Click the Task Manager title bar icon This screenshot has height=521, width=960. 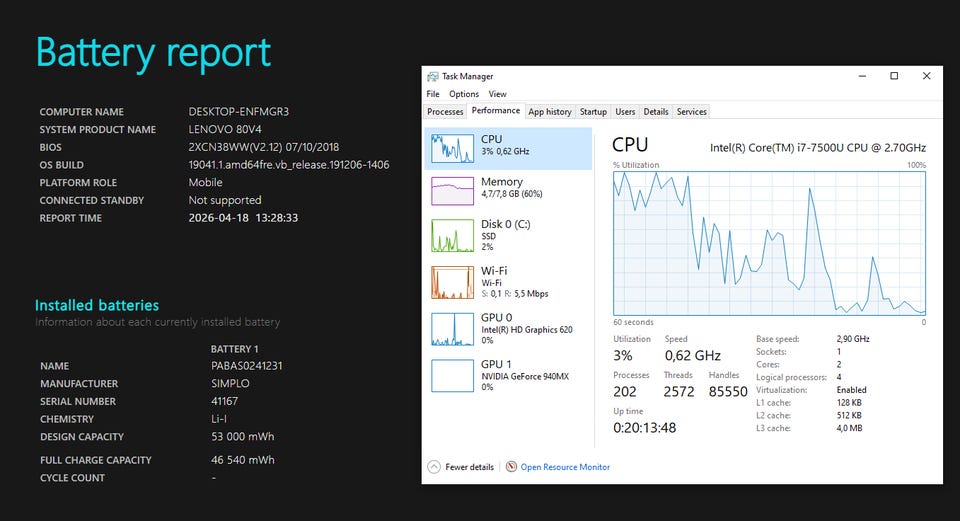pyautogui.click(x=432, y=76)
